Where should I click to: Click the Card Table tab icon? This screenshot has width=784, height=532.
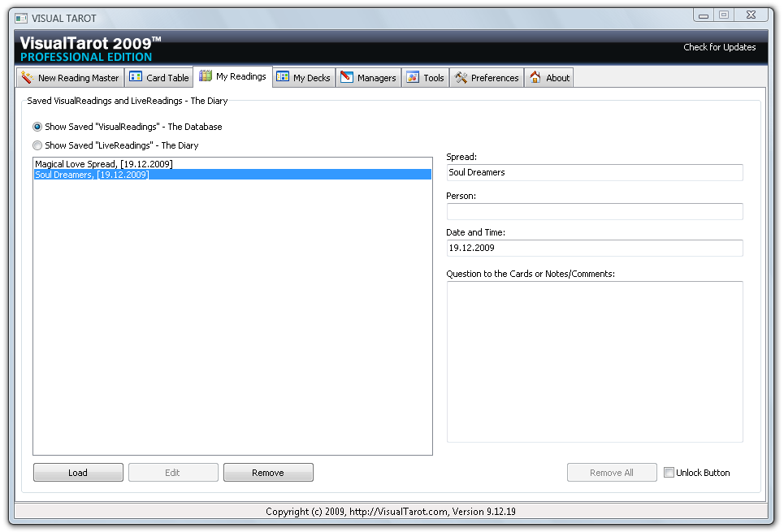[x=136, y=76]
